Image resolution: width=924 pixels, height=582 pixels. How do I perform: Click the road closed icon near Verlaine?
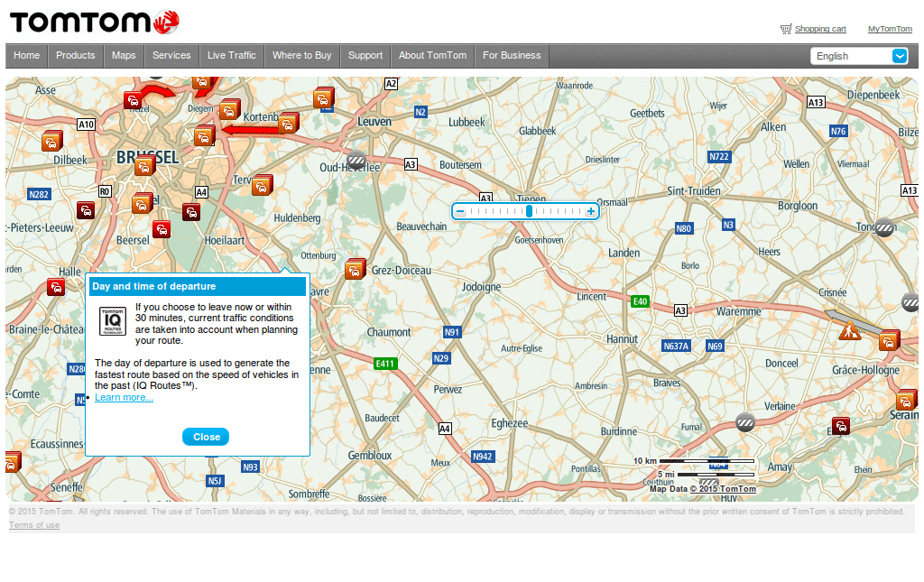pos(744,421)
